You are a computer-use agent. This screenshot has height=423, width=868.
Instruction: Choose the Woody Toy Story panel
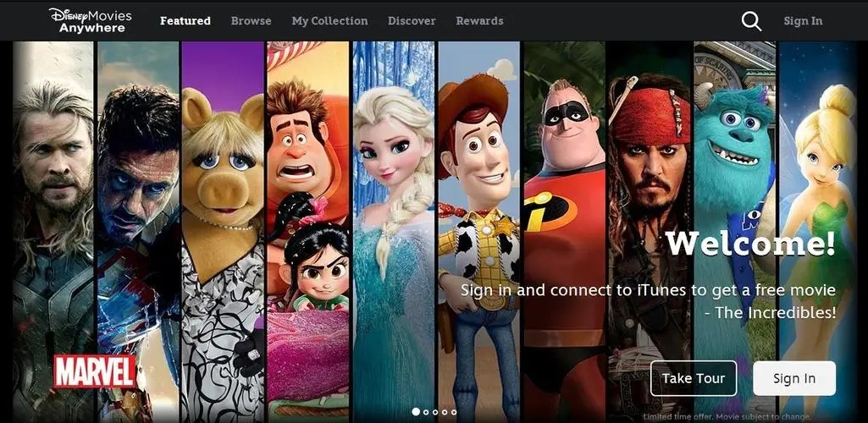tap(478, 233)
